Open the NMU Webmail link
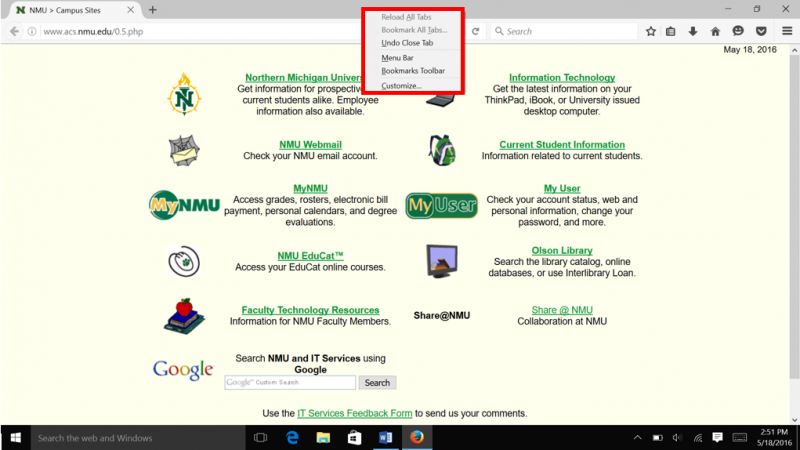Image resolution: width=800 pixels, height=450 pixels. (x=310, y=144)
